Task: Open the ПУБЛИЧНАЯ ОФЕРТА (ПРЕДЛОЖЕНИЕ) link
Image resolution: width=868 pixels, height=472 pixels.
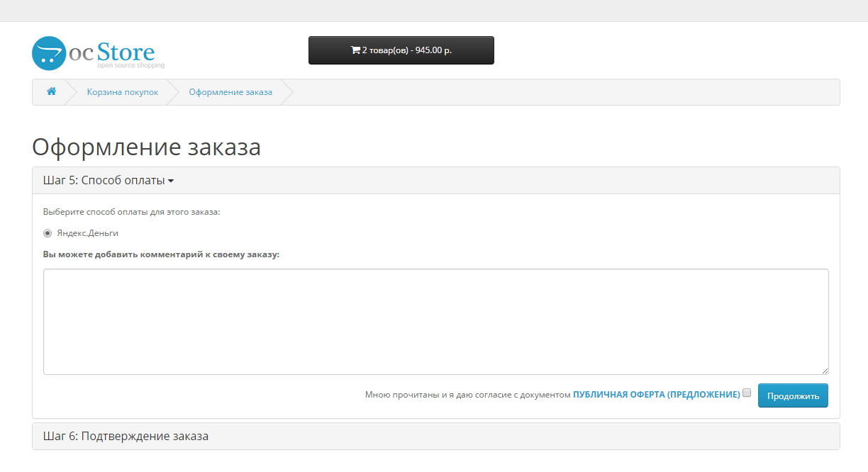Action: pyautogui.click(x=656, y=395)
